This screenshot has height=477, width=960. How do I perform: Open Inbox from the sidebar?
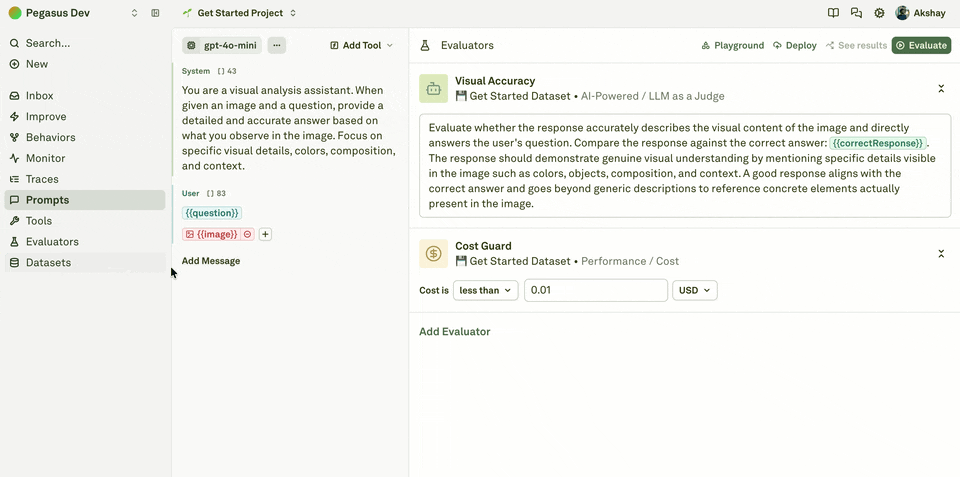[84, 96]
